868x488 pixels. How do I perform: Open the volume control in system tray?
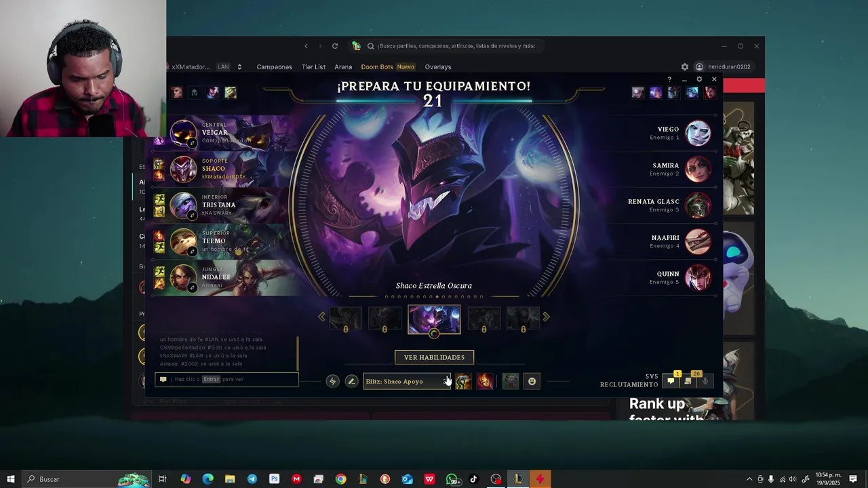click(x=792, y=479)
